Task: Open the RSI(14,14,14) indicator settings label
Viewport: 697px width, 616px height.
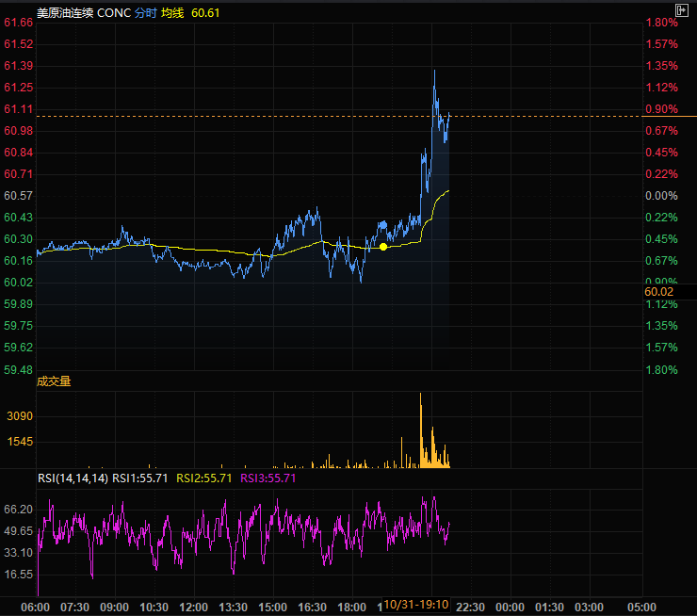Action: click(73, 478)
